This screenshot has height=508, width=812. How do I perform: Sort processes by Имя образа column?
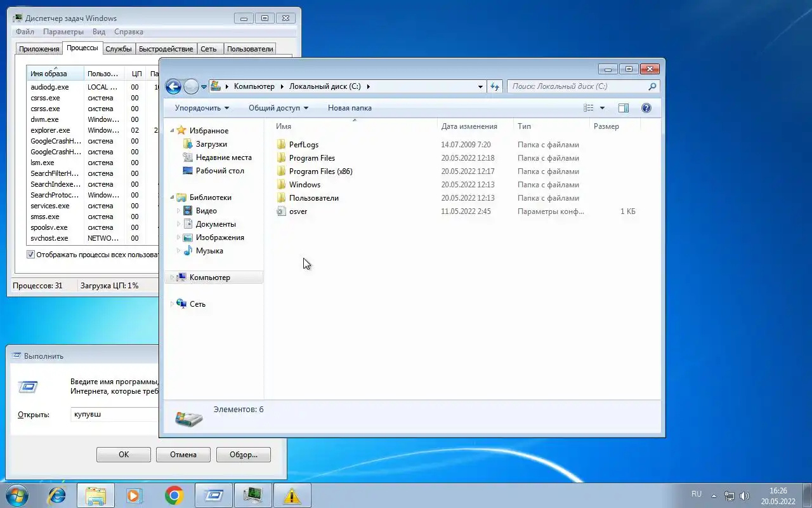(55, 74)
